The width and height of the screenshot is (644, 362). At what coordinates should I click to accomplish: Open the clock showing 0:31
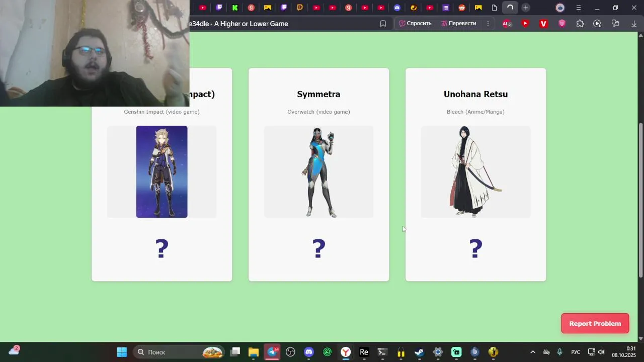[624, 352]
